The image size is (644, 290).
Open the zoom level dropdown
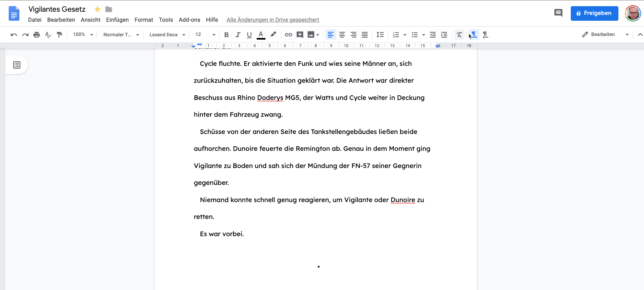[x=83, y=35]
